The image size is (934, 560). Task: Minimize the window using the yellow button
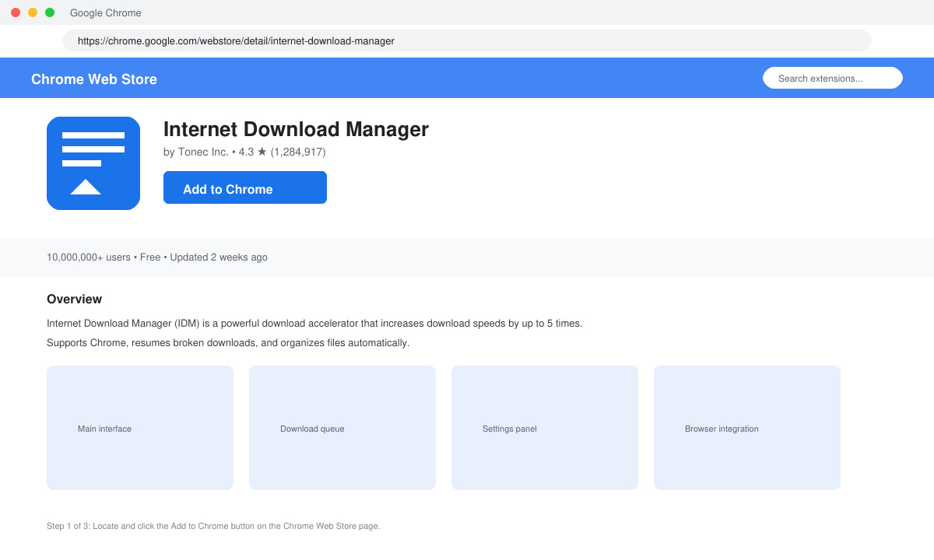[33, 12]
